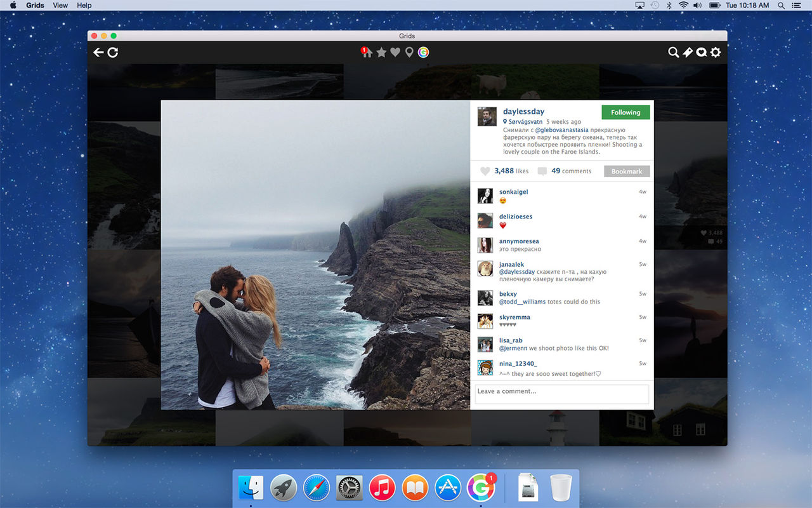Viewport: 812px width, 508px height.
Task: Show liked photos via toolbar heart icon
Action: 395,53
